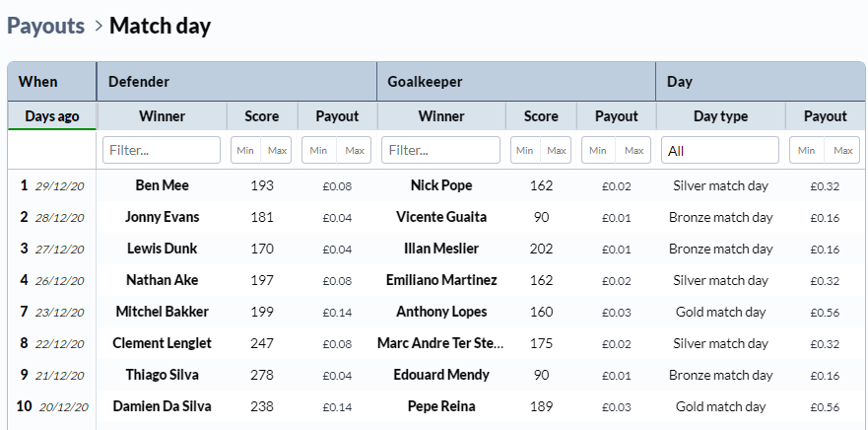Set Defender Score Max filter

(277, 150)
